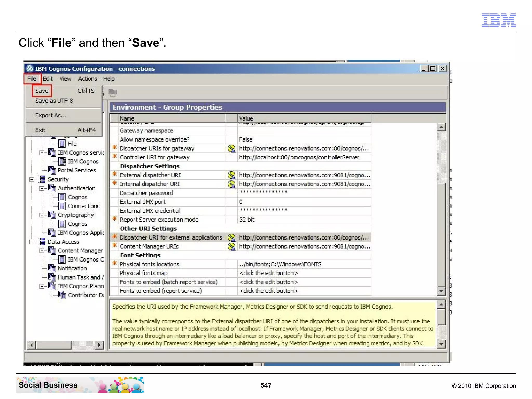Click globe icon for Dispatcher URI for external applications

coord(231,238)
